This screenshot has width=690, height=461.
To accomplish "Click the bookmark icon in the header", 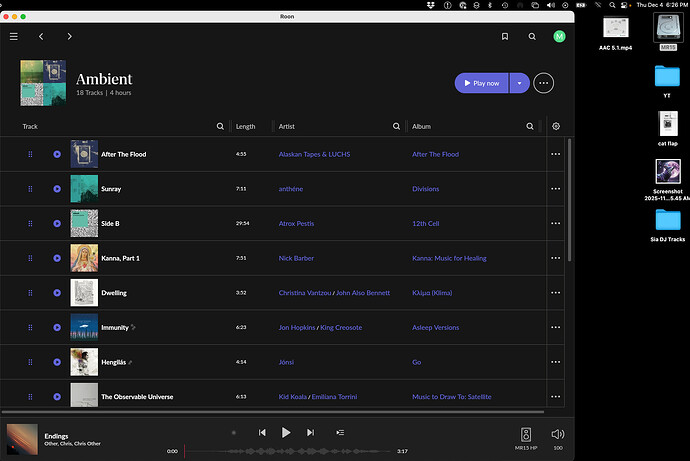I will click(505, 36).
